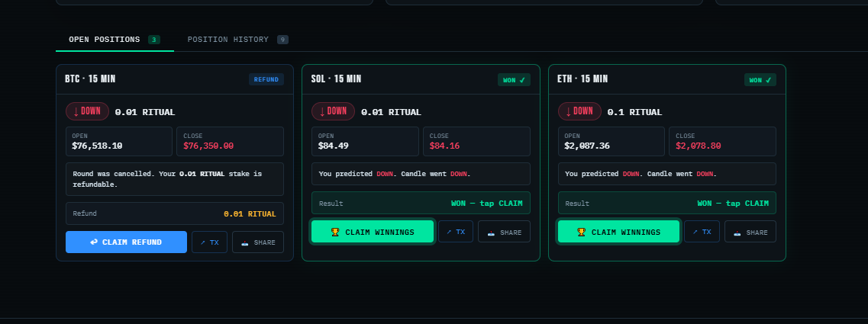Open the ETH position TX link
868x324 pixels.
coord(702,232)
